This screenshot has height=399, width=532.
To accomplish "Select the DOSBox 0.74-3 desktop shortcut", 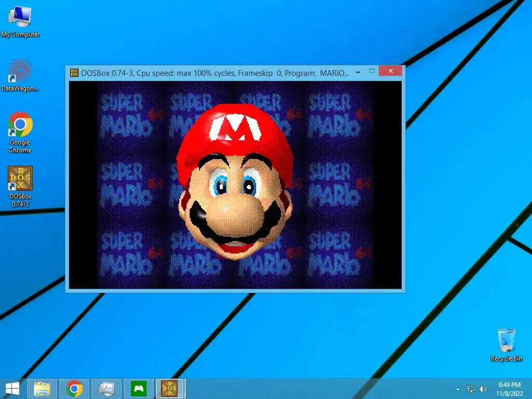I will click(20, 187).
